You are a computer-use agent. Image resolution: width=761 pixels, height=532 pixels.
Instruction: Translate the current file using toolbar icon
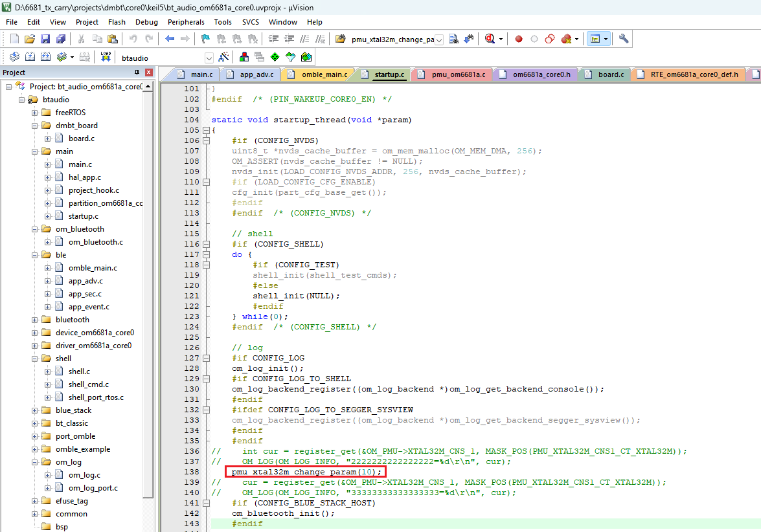[x=14, y=57]
